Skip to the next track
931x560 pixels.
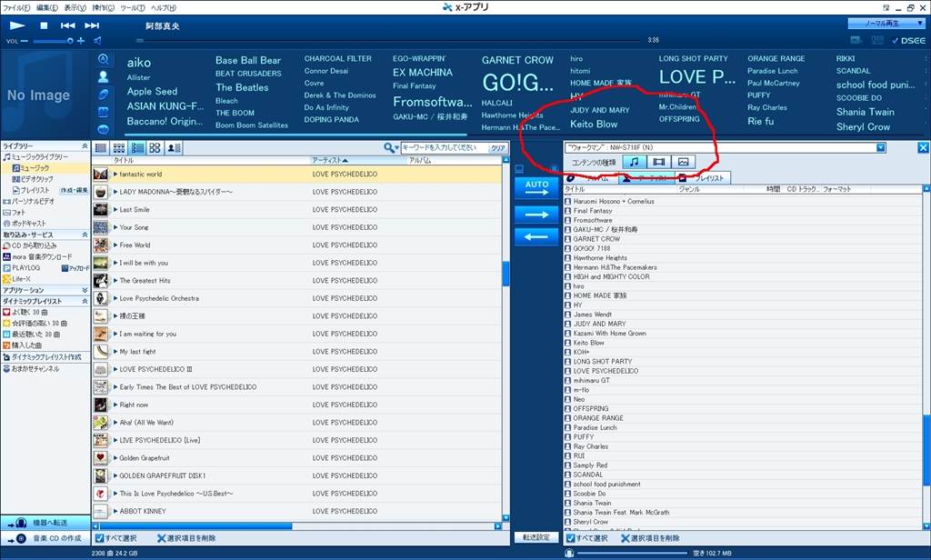92,25
